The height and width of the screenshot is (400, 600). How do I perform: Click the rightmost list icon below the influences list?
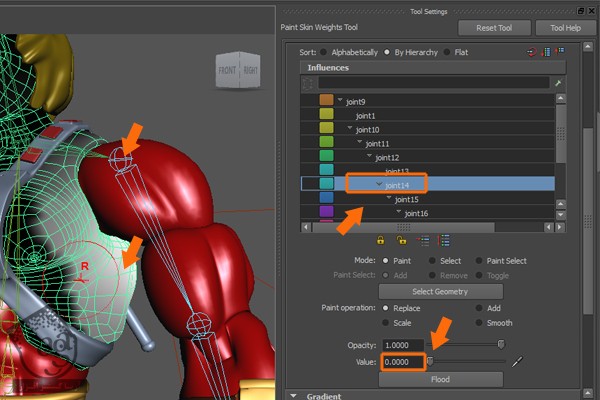443,241
